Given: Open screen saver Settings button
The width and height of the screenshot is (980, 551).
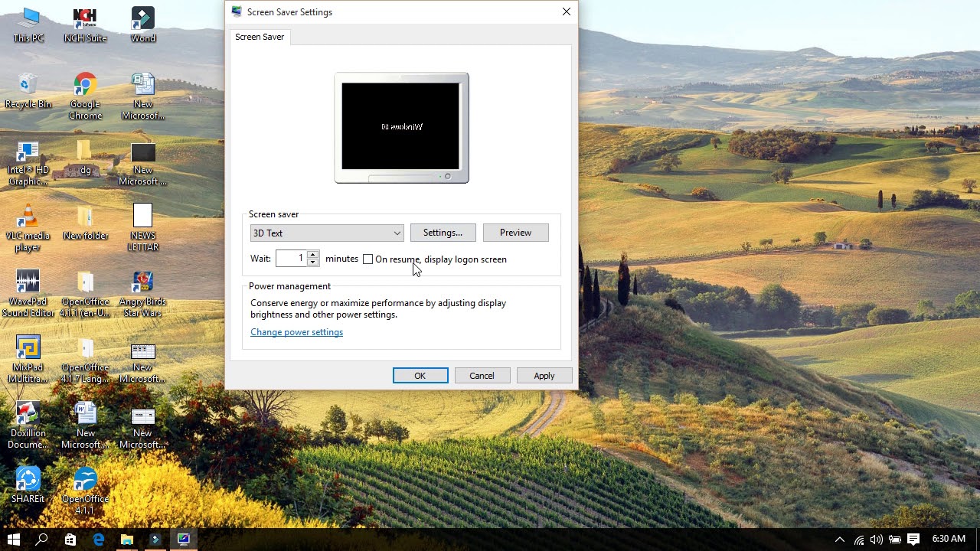Looking at the screenshot, I should click(x=443, y=233).
